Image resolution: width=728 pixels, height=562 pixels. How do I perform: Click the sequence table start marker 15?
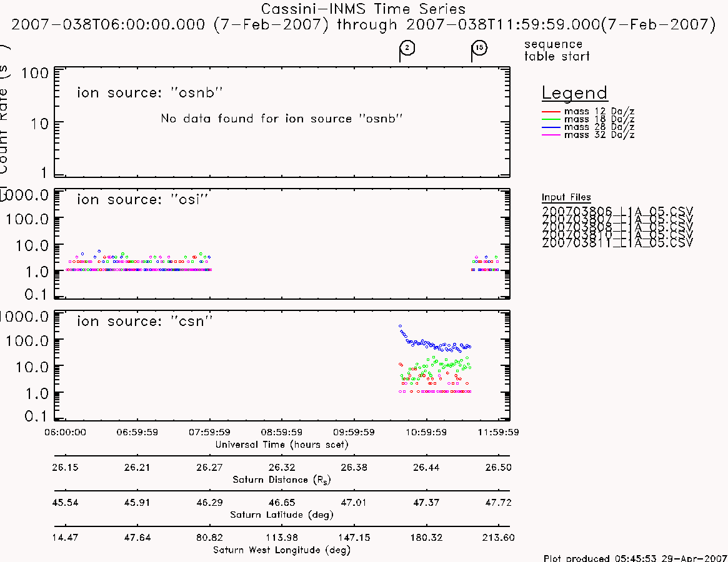(x=480, y=48)
